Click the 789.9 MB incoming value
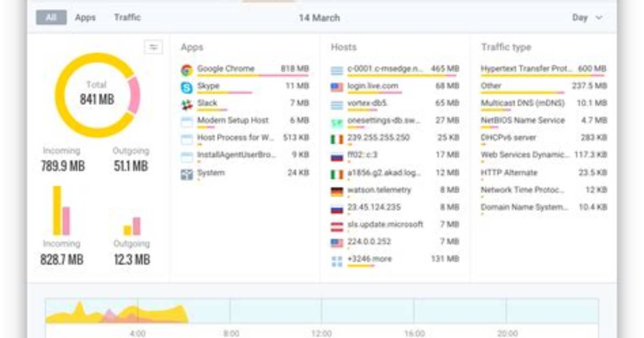The height and width of the screenshot is (338, 644). pos(62,166)
